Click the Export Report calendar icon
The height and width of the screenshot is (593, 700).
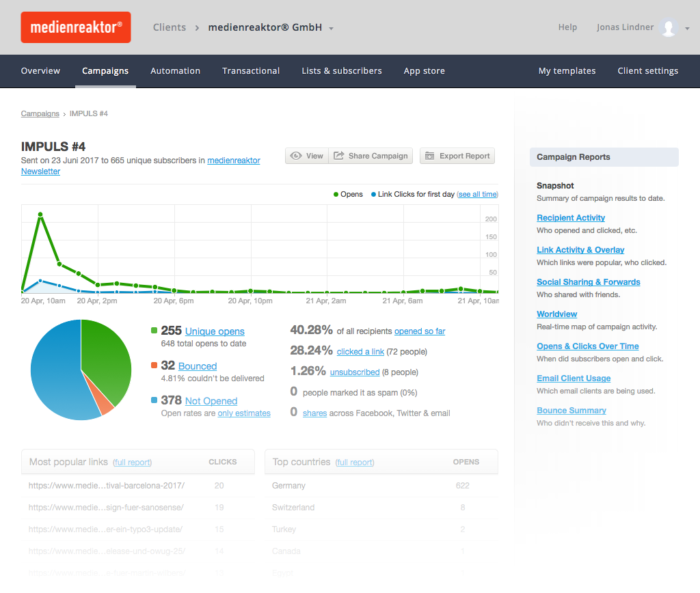point(429,156)
